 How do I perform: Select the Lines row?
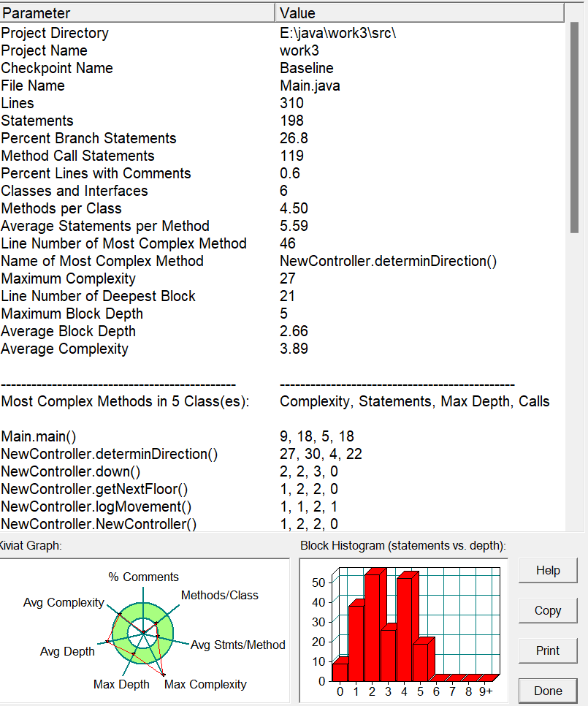coord(283,103)
